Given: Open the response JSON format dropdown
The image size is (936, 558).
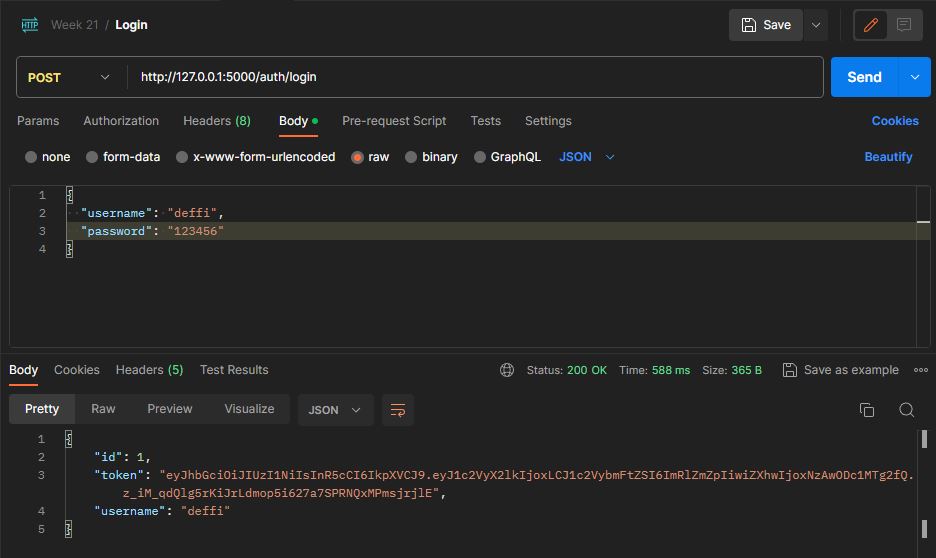Looking at the screenshot, I should (335, 410).
